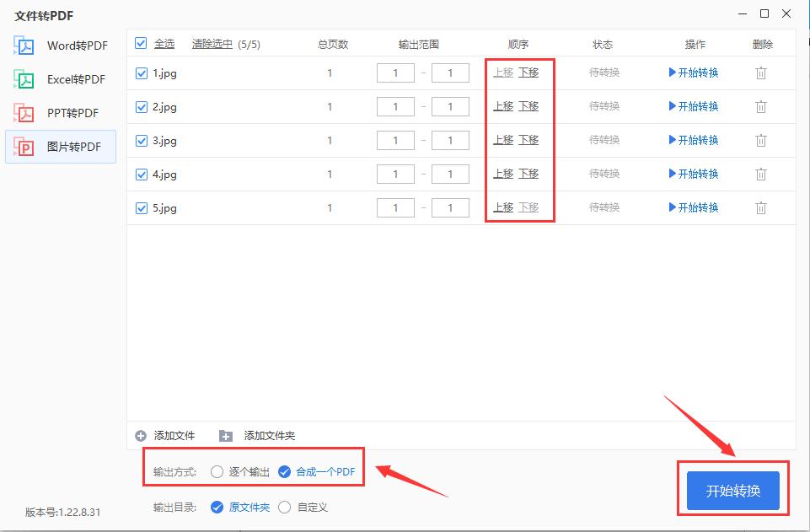This screenshot has width=810, height=532.
Task: Select the Word转PDF sidebar icon
Action: tap(24, 46)
